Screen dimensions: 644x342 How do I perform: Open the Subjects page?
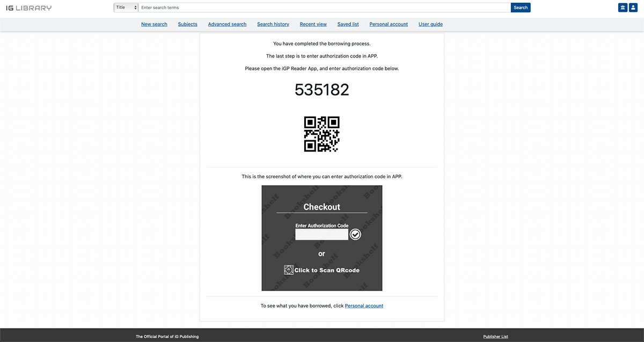pyautogui.click(x=188, y=24)
